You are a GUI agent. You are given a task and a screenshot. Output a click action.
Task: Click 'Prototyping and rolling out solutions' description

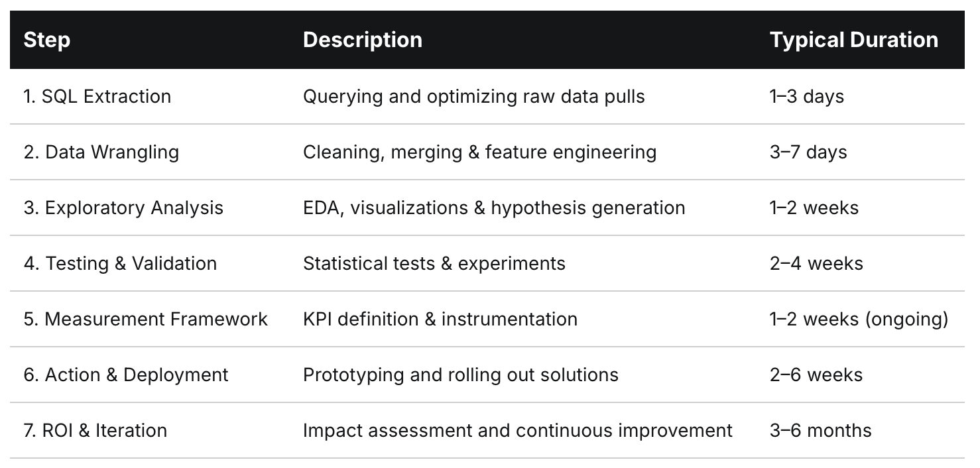461,375
